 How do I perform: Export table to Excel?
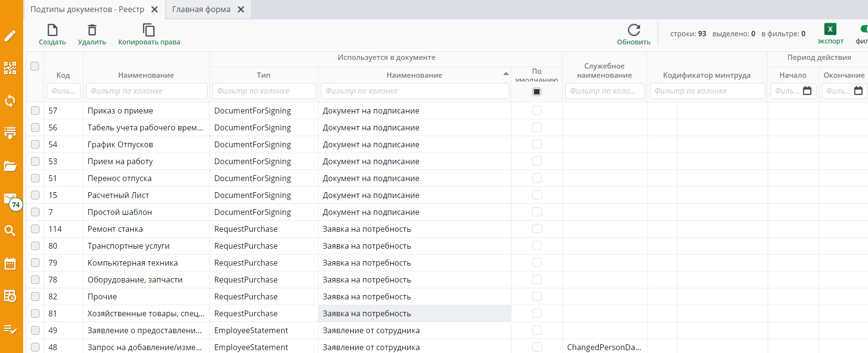pos(830,29)
